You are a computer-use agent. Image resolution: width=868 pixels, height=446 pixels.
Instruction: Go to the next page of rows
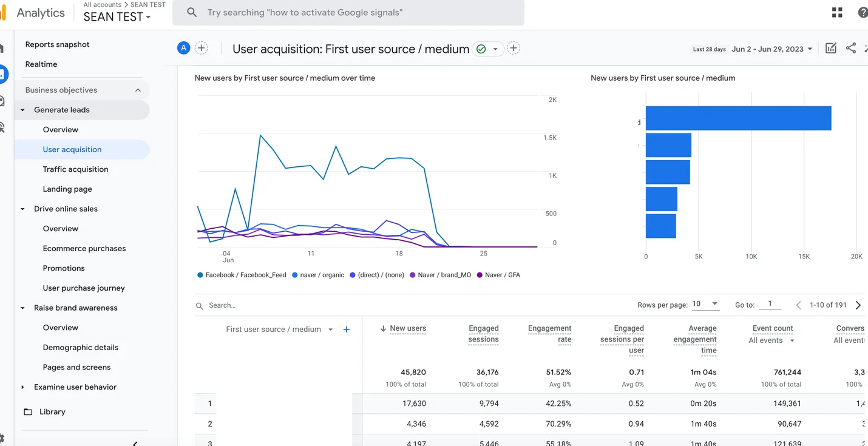point(858,305)
